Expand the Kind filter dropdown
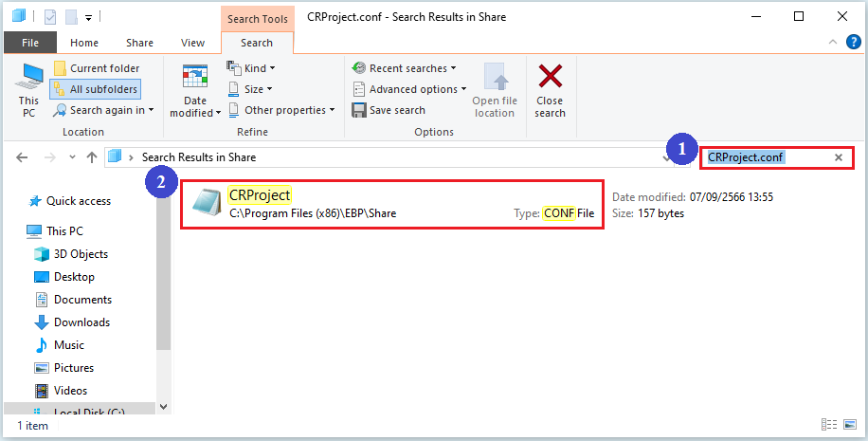The image size is (868, 441). coord(252,68)
